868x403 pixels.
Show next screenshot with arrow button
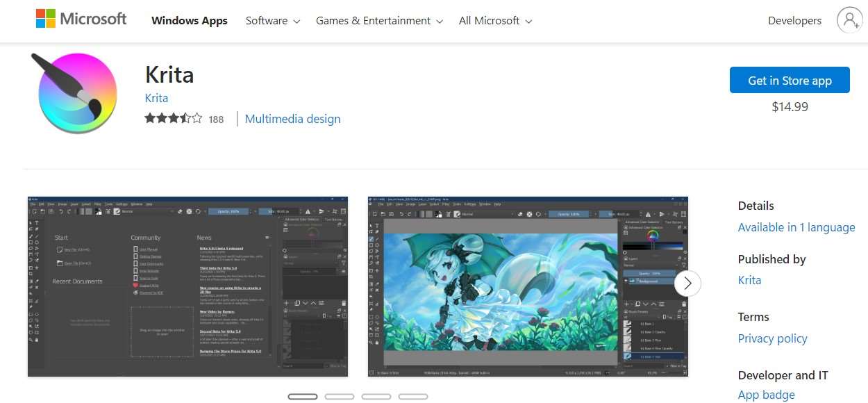click(x=687, y=283)
